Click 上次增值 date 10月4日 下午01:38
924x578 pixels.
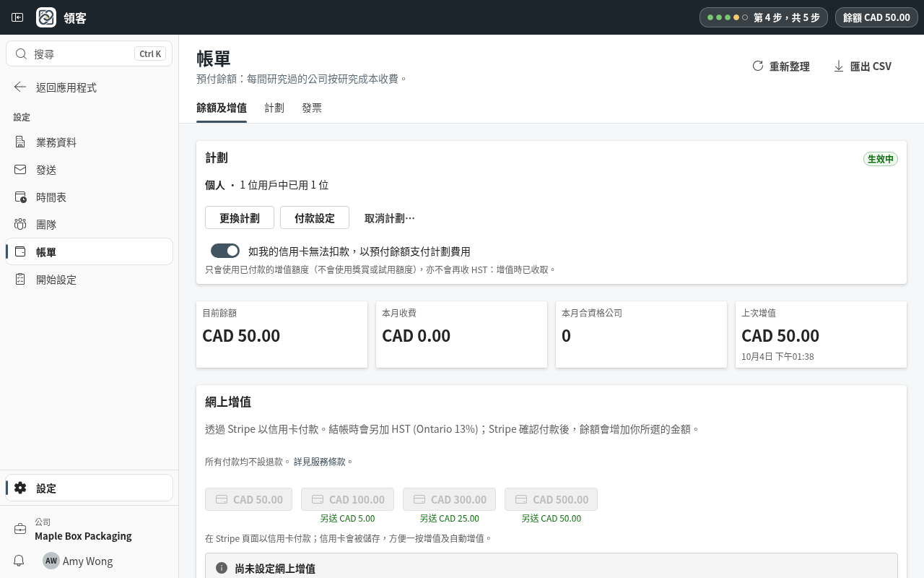[777, 356]
